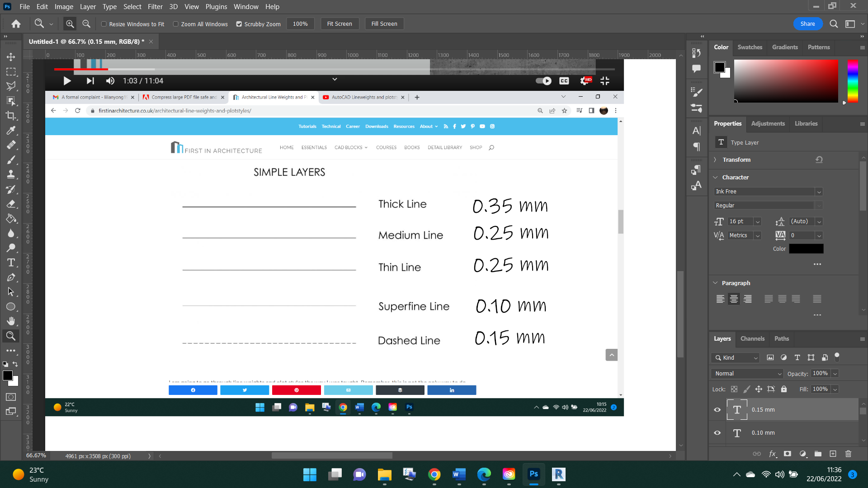Create a new layer
This screenshot has width=868, height=488.
coord(833,454)
